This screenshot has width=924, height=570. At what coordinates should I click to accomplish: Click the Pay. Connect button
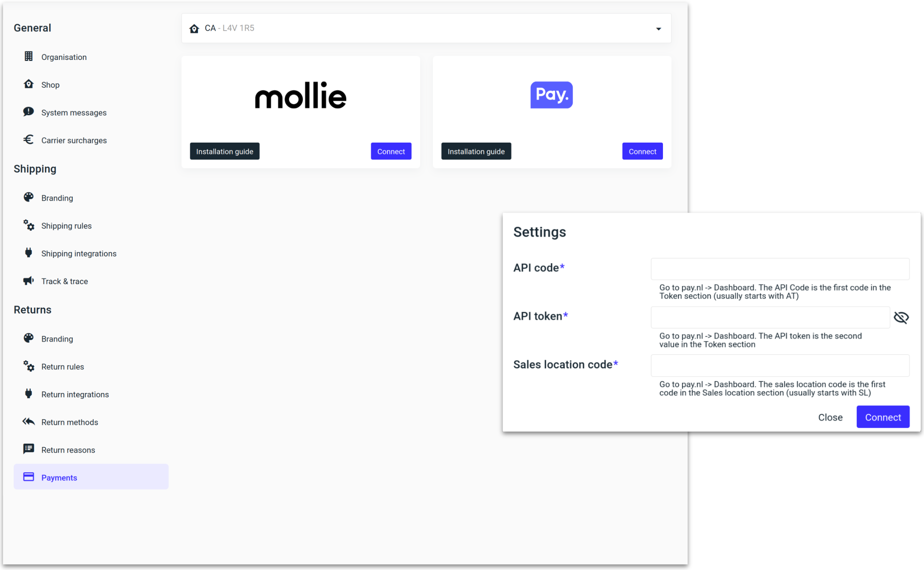643,151
